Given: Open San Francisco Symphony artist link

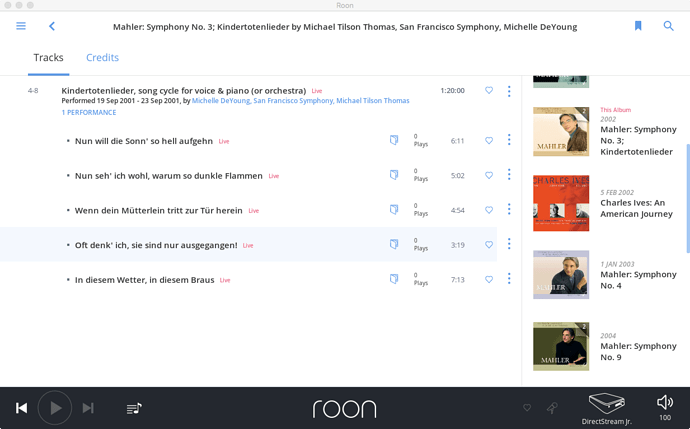Looking at the screenshot, I should [x=293, y=101].
